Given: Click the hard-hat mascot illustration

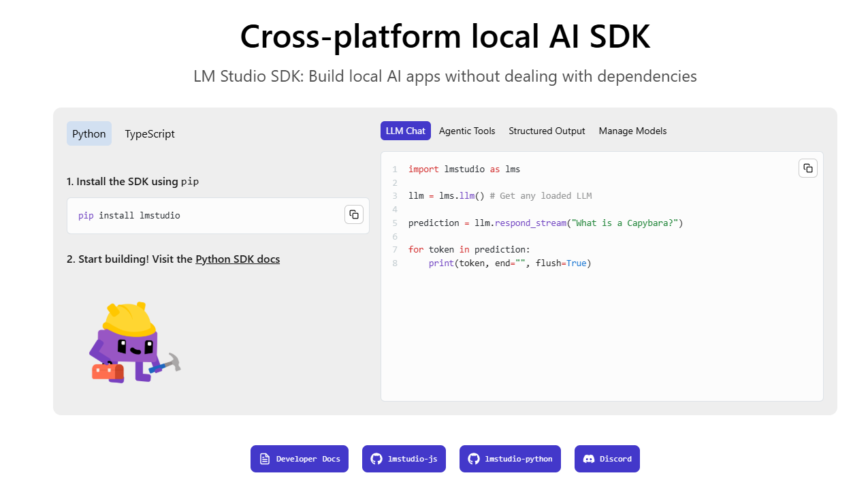Looking at the screenshot, I should click(x=135, y=342).
